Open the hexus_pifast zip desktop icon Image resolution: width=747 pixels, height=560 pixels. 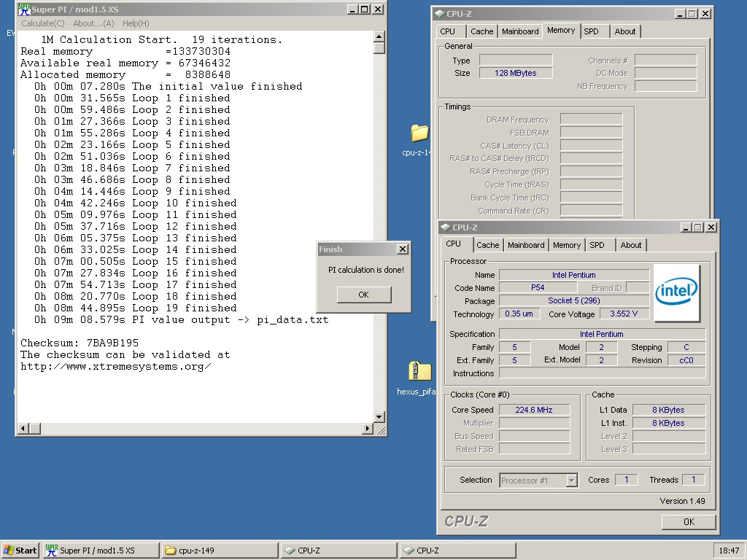pos(419,371)
